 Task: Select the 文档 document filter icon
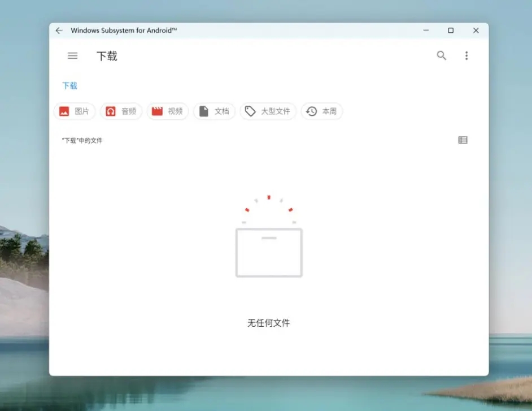[x=204, y=111]
